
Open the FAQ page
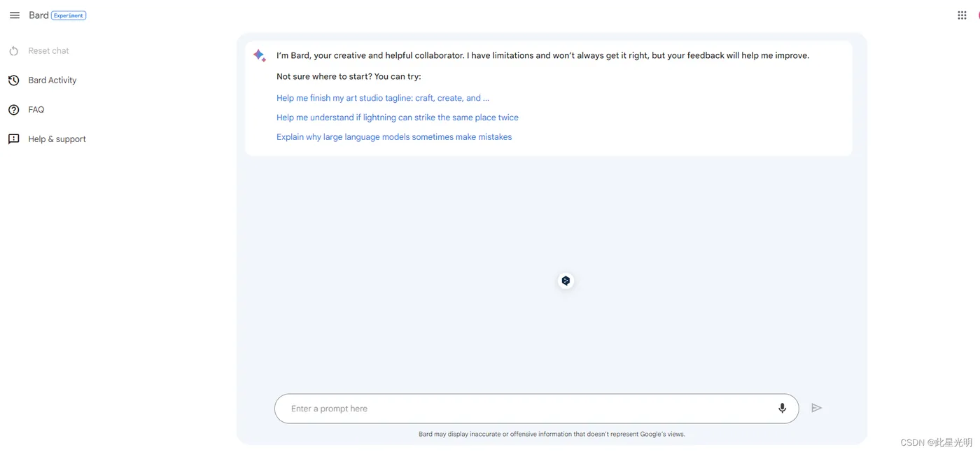tap(36, 110)
